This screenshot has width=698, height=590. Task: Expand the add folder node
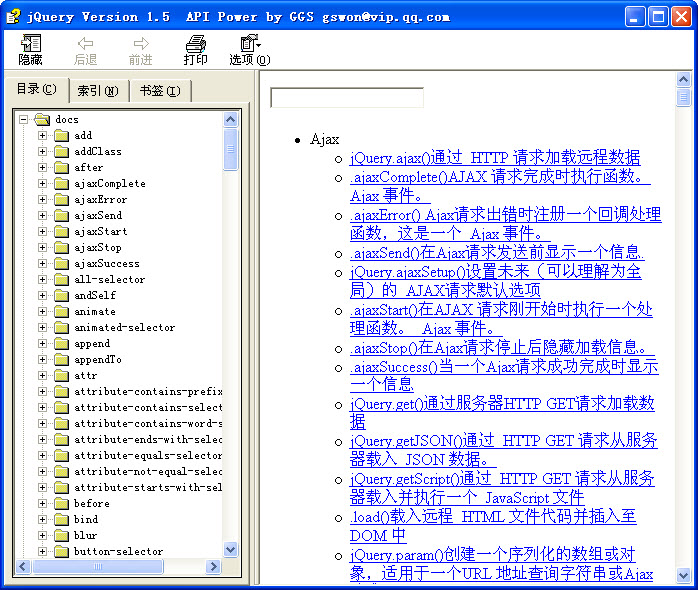pos(42,135)
